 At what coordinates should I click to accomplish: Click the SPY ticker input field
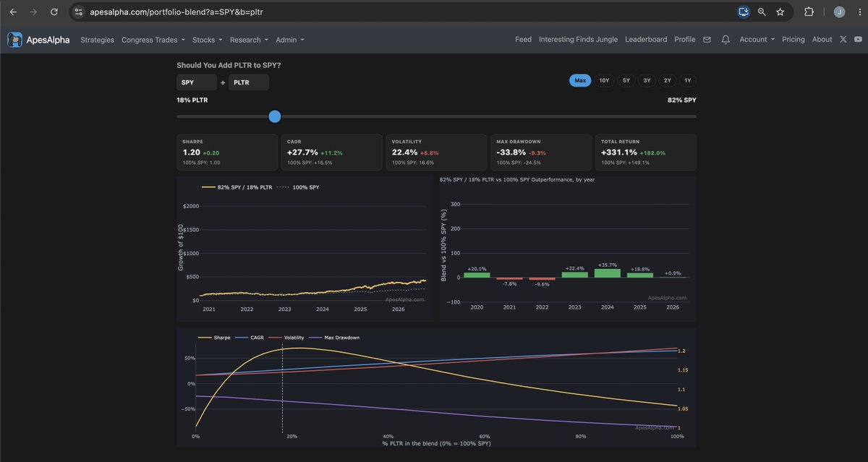197,82
